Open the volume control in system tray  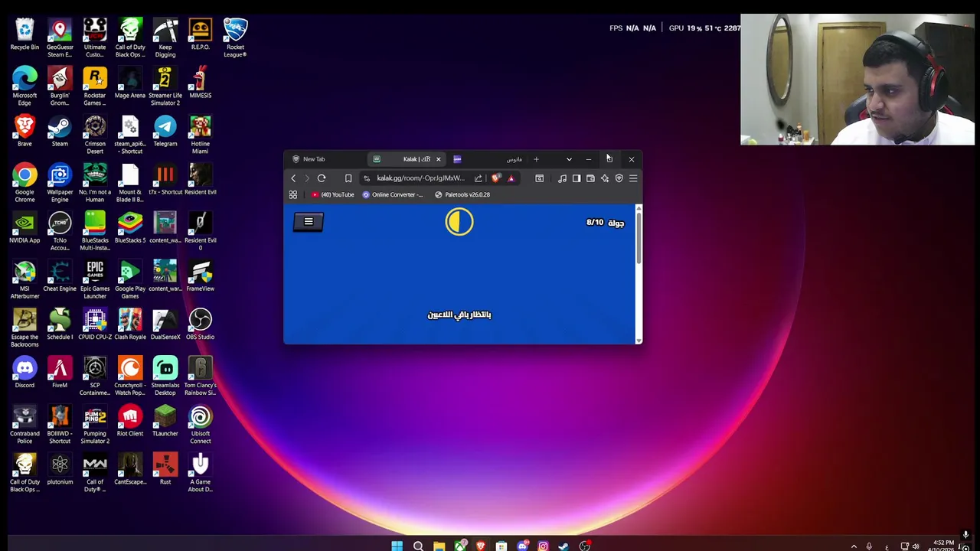[916, 546]
